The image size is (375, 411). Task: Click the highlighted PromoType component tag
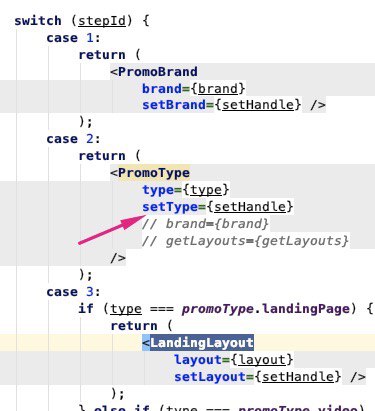click(x=150, y=173)
